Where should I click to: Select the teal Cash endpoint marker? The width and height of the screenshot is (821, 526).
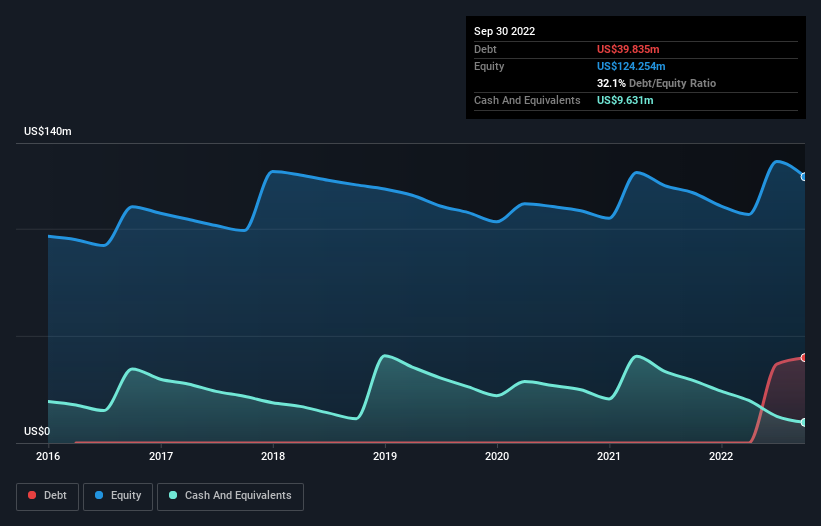coord(804,422)
